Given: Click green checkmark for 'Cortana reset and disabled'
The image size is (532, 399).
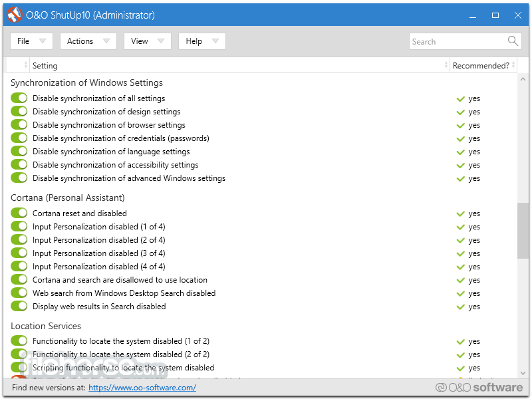Looking at the screenshot, I should tap(460, 213).
